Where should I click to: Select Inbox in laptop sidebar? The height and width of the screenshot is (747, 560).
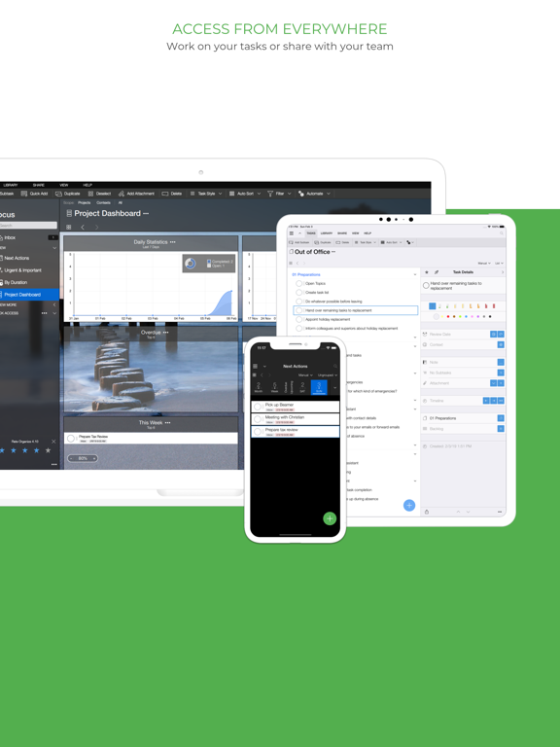28,237
